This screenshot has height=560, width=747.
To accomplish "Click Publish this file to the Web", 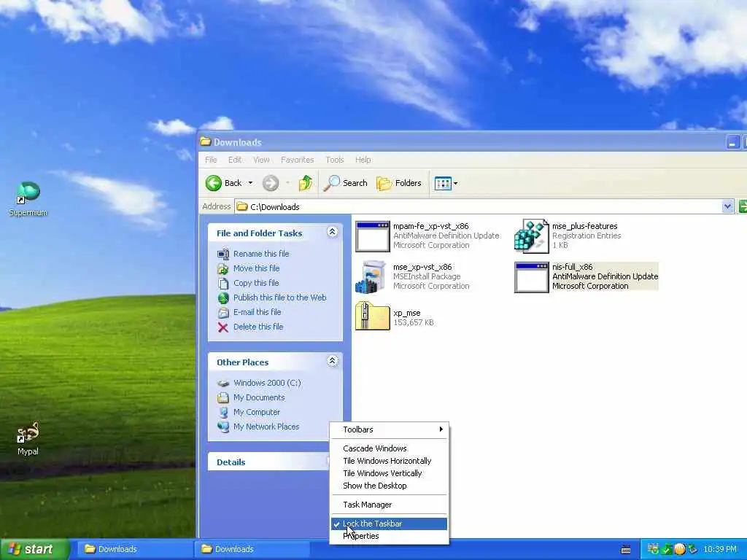I will (x=279, y=297).
